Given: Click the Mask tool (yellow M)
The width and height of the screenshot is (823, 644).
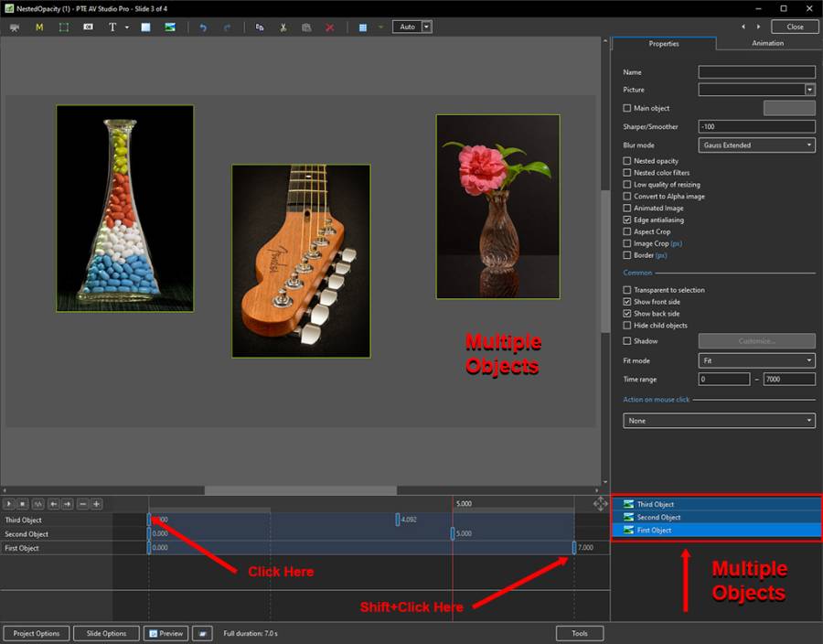Looking at the screenshot, I should tap(39, 27).
